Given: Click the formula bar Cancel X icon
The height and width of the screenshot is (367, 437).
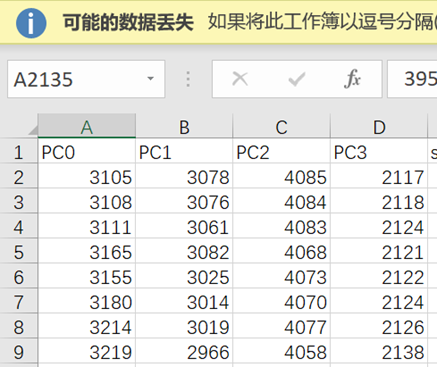Looking at the screenshot, I should pyautogui.click(x=240, y=79).
